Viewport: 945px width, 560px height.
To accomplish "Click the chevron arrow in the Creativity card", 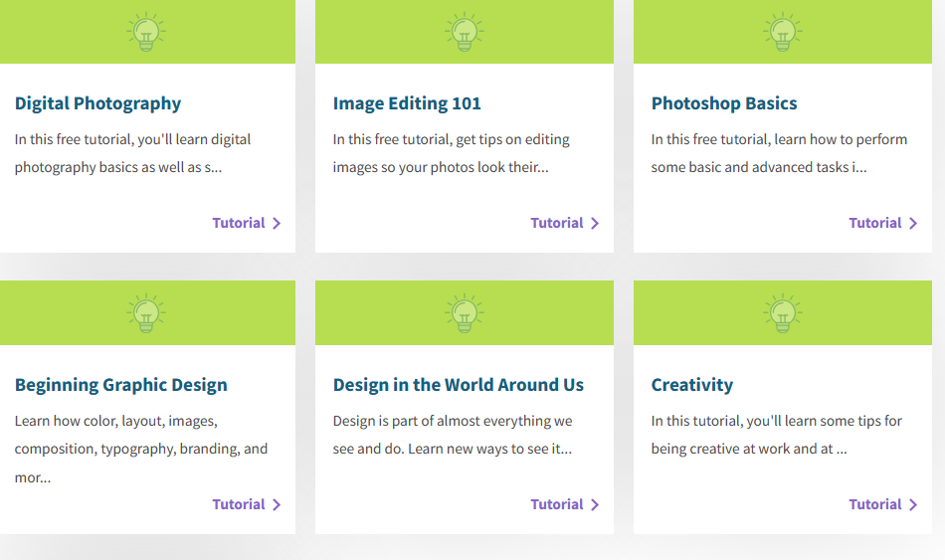I will [913, 505].
